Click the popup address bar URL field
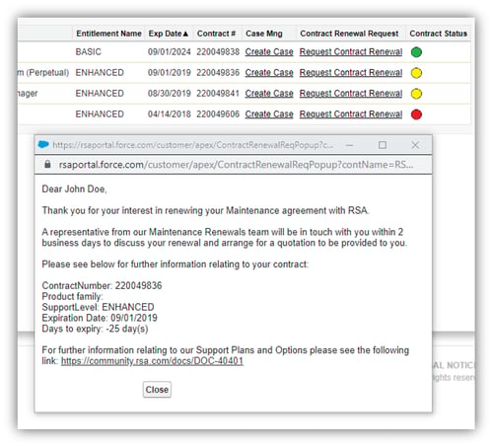493x448 pixels. click(236, 165)
